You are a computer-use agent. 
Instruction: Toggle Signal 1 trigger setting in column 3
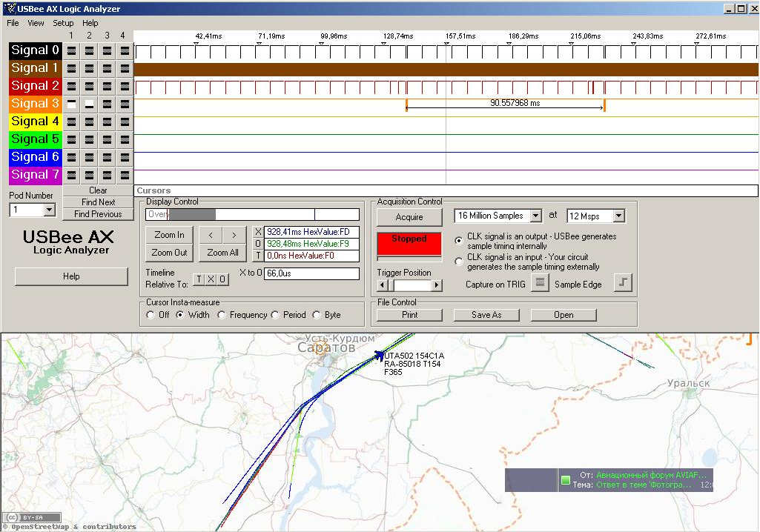107,68
